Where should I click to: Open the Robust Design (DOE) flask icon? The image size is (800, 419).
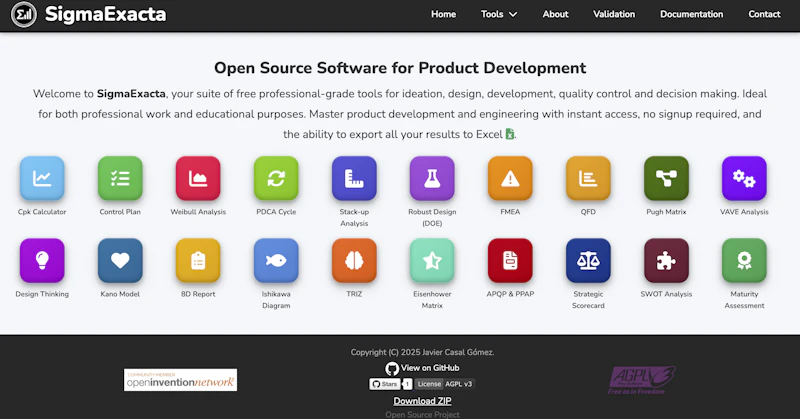coord(432,178)
